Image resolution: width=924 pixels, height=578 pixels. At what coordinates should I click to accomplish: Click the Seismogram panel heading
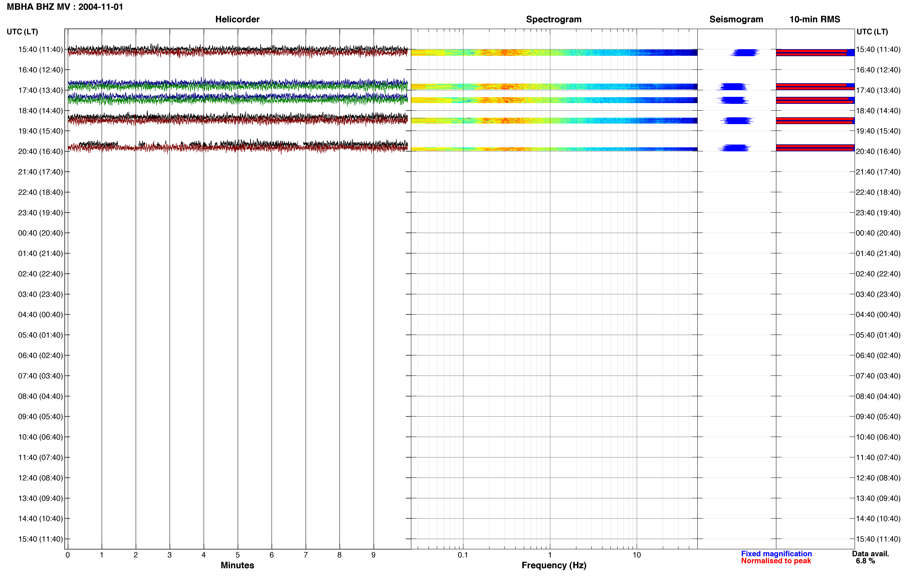pos(736,19)
